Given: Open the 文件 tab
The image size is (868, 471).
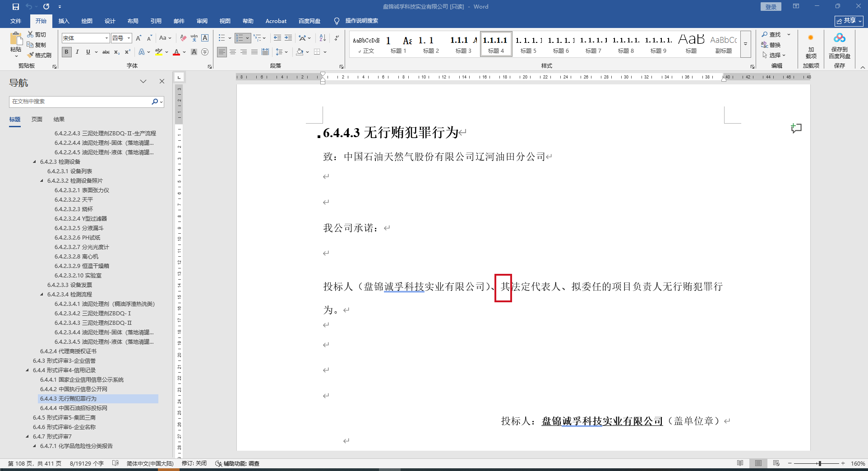Looking at the screenshot, I should click(x=16, y=21).
